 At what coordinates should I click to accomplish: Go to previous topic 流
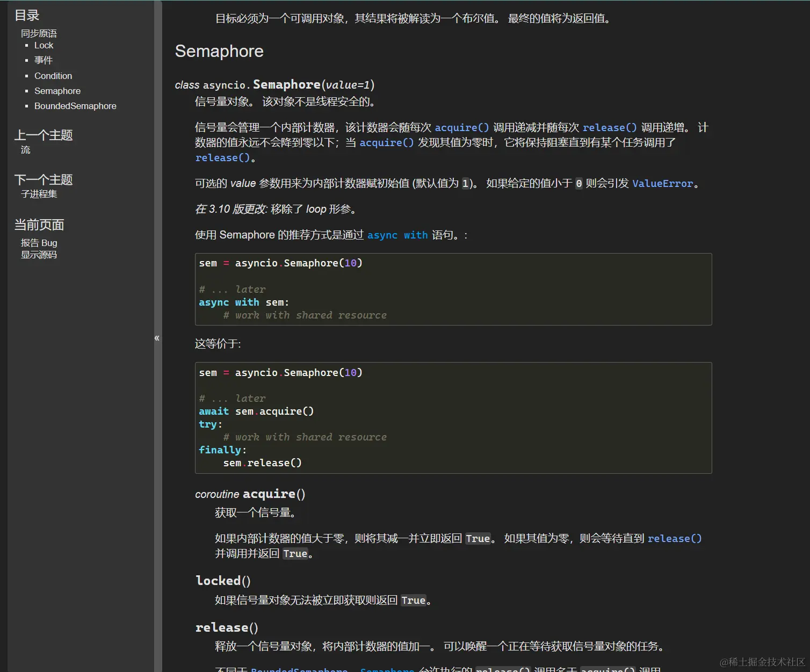point(26,150)
